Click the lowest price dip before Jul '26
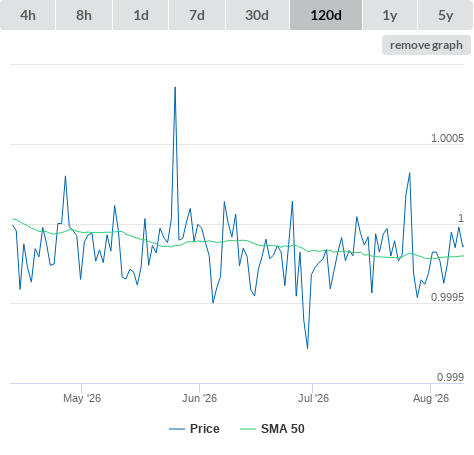The height and width of the screenshot is (455, 474). point(307,348)
